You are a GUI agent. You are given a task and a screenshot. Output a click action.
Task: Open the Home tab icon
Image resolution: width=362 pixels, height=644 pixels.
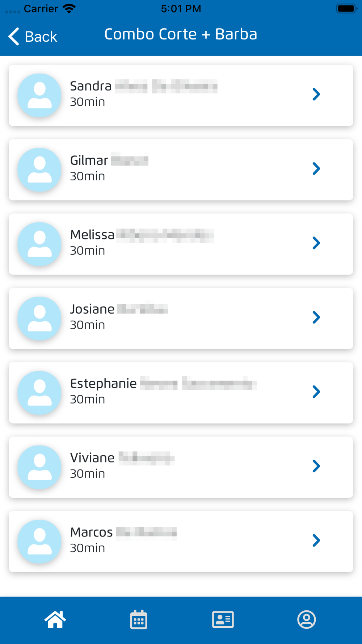(55, 619)
